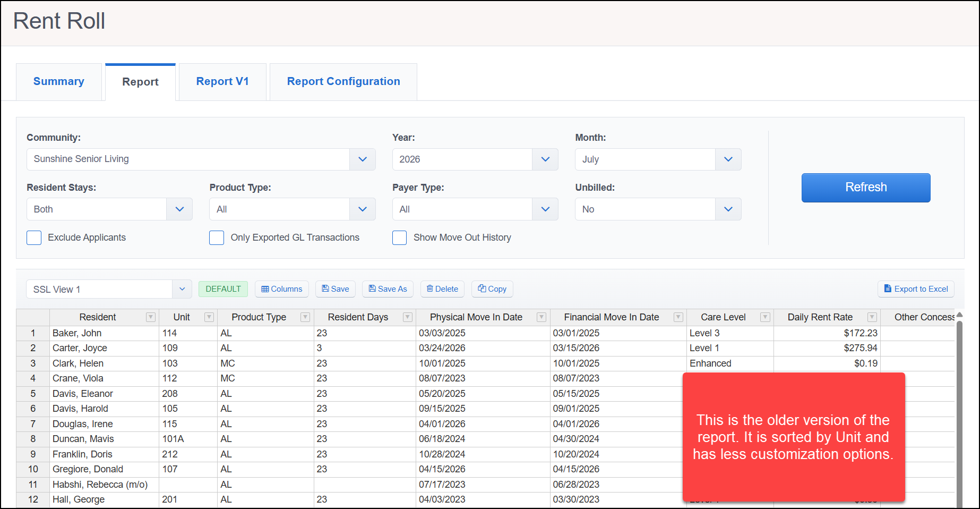Copy the current view
Viewport: 980px width, 509px height.
492,289
